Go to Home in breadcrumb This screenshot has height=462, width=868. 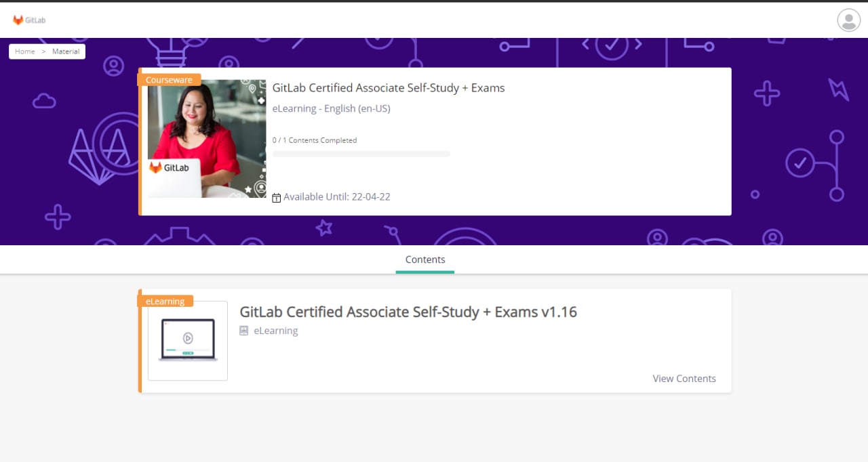click(25, 51)
